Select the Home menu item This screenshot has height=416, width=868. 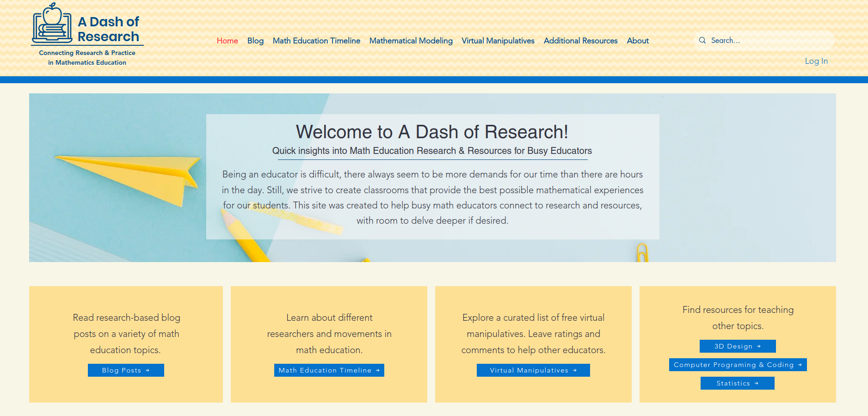(227, 41)
